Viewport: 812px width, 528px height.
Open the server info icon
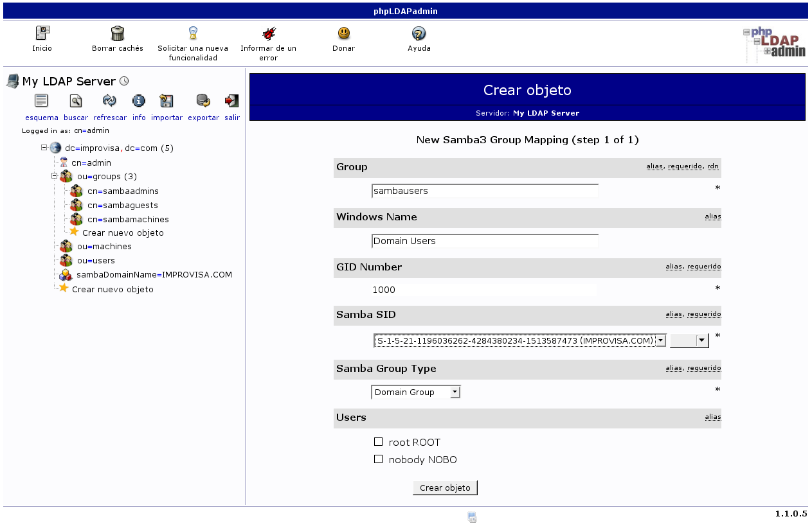139,100
